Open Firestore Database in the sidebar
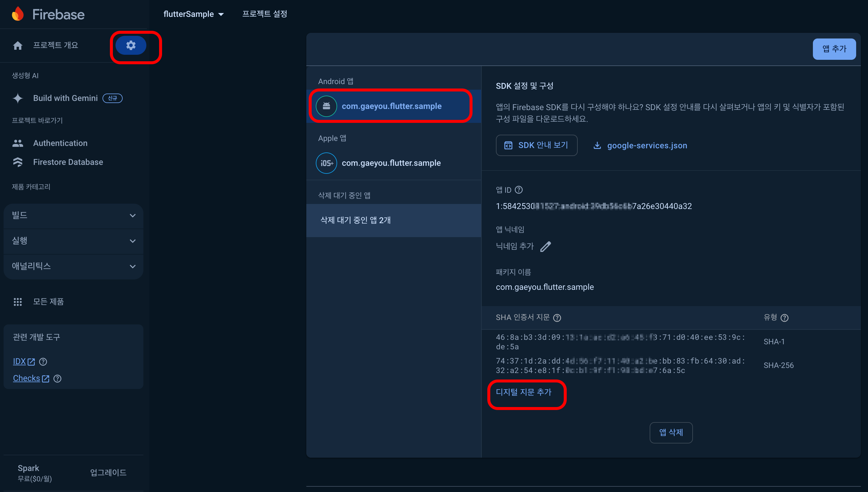Image resolution: width=868 pixels, height=492 pixels. (68, 162)
